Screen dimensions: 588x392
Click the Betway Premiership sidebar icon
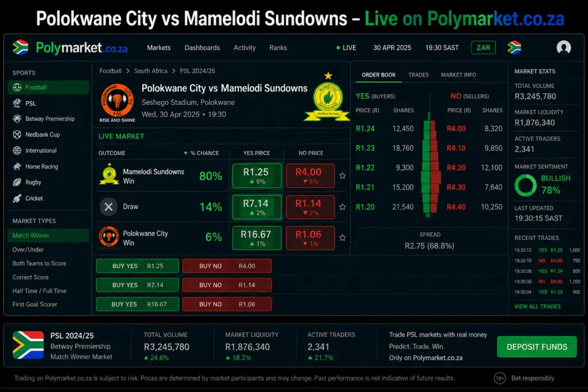(17, 119)
